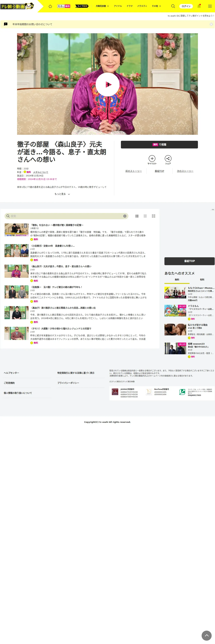215x644 pixels.
Task: Open ご利用規約 footer link
Action: (9, 383)
